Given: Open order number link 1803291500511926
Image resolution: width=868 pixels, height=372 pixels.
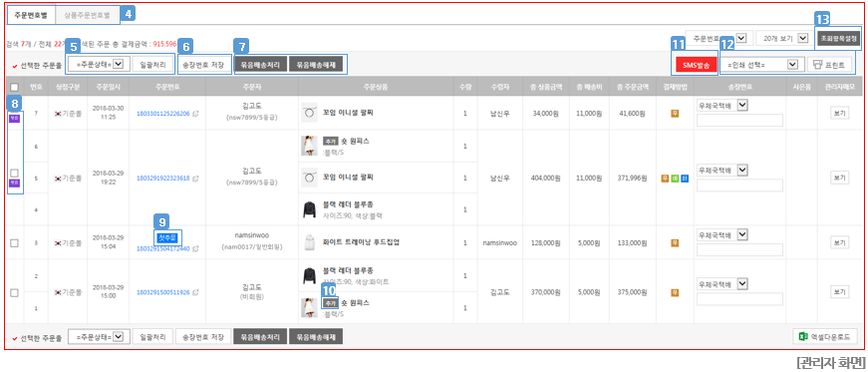Looking at the screenshot, I should 162,291.
